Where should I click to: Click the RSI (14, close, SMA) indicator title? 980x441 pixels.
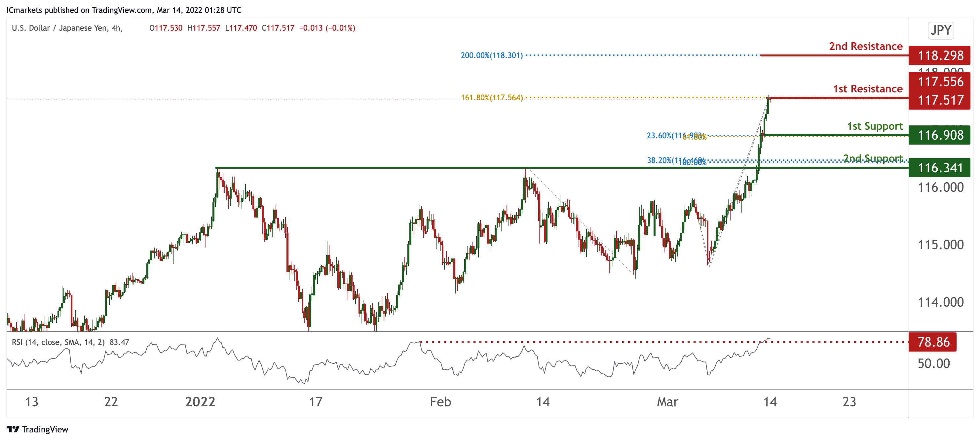coord(58,342)
